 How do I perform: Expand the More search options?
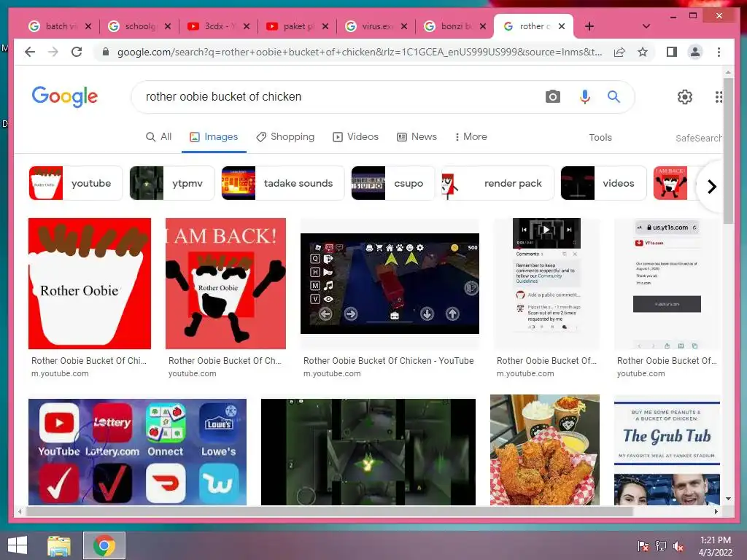471,136
